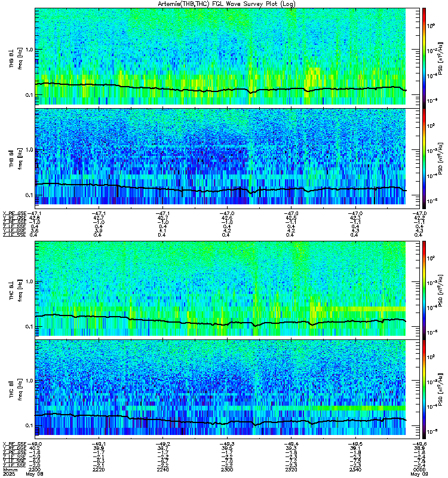This screenshot has height=478, width=448.
Task: Click the '39.3' Y position value
Action: (x=291, y=449)
